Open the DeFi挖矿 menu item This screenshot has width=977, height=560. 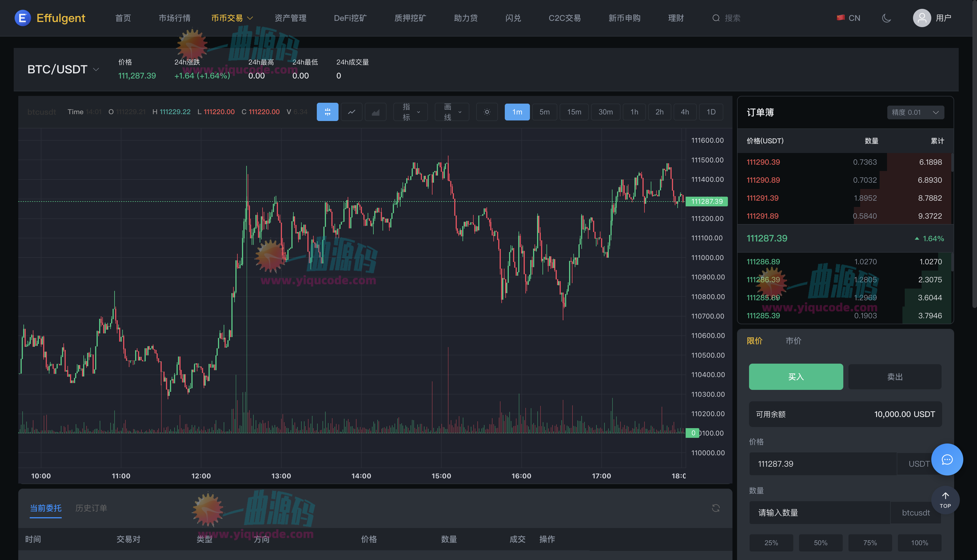pyautogui.click(x=350, y=18)
